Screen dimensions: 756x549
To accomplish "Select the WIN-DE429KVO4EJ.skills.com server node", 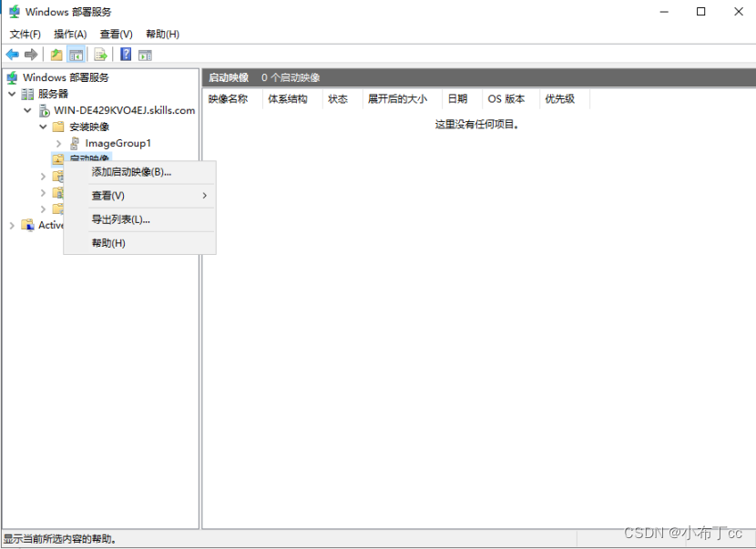I will coord(125,110).
